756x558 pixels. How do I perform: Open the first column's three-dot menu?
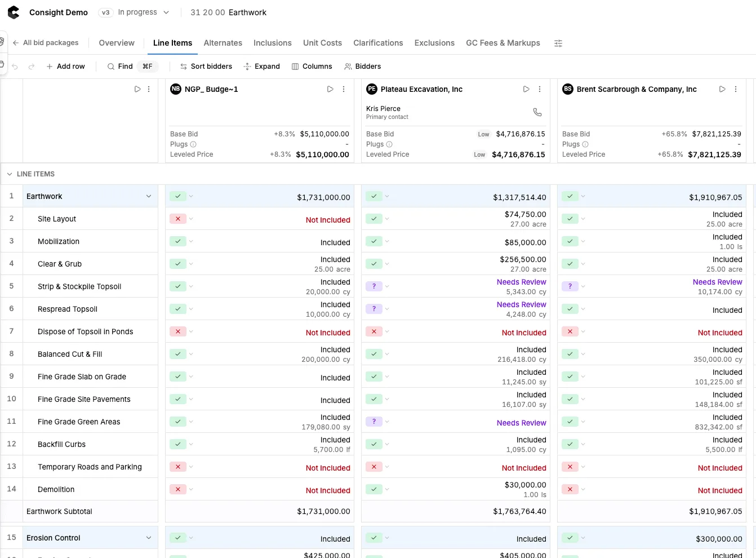[x=149, y=89]
